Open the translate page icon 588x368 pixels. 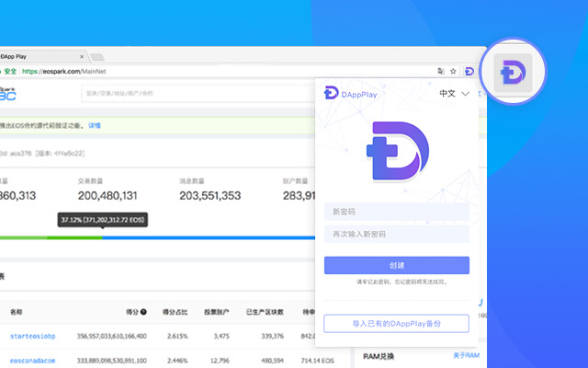click(x=441, y=71)
